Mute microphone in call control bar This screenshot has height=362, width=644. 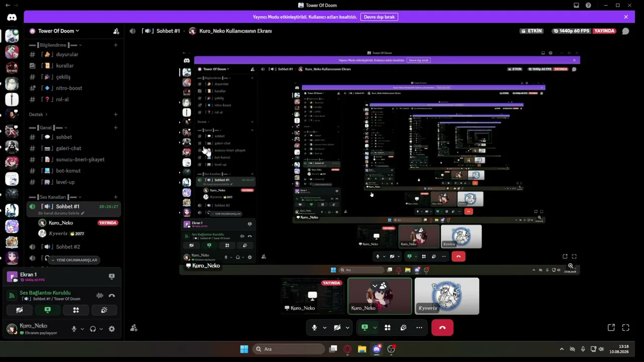[314, 327]
